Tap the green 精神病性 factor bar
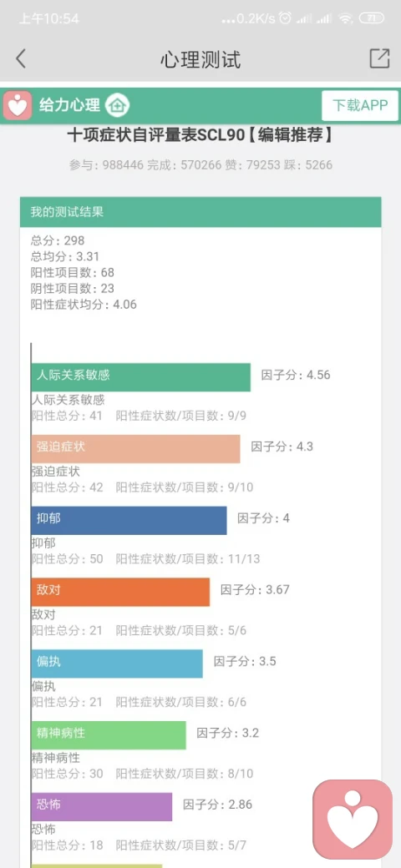Viewport: 401px width, 868px height. click(x=109, y=735)
